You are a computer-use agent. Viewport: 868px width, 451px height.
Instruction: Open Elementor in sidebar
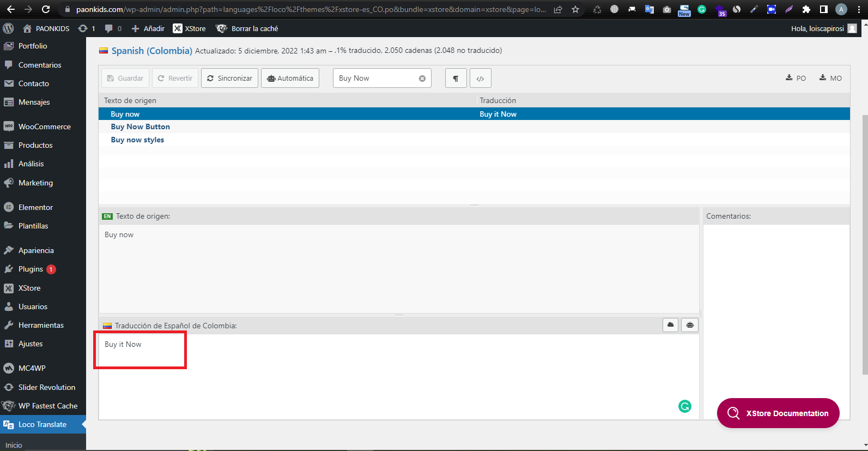(x=43, y=207)
